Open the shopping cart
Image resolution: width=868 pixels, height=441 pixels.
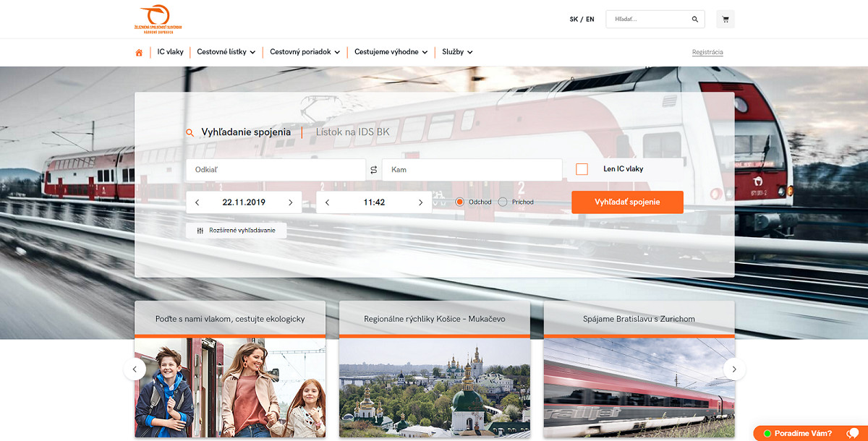pyautogui.click(x=724, y=19)
